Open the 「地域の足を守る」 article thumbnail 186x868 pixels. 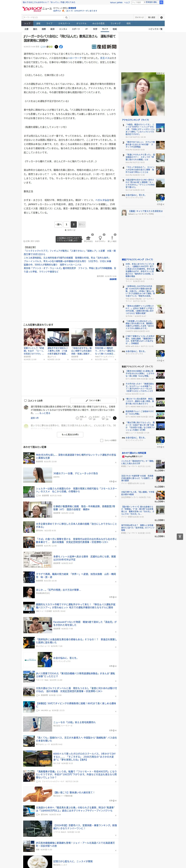click(x=82, y=337)
